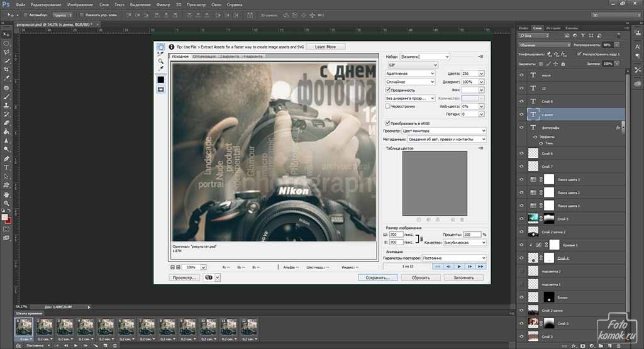644x349 pixels.
Task: Select the Hand tool in Save for Web dialog
Action: tap(160, 47)
